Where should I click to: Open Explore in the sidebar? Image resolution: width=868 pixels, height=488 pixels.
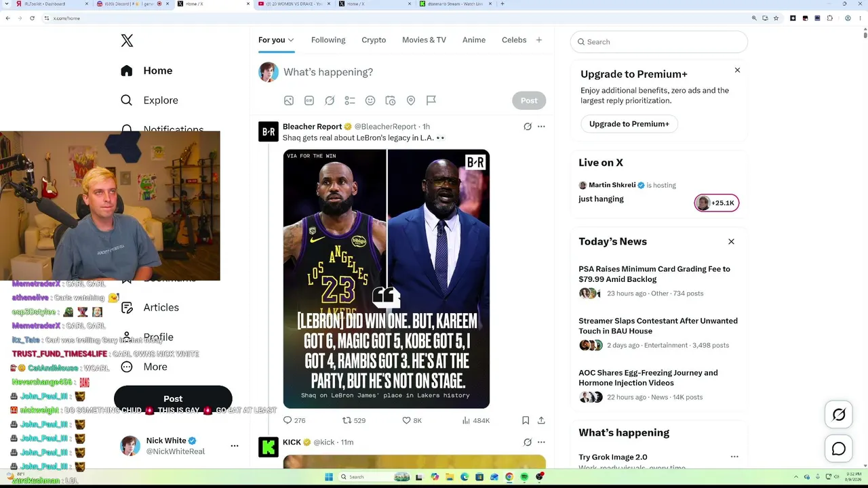coord(149,100)
